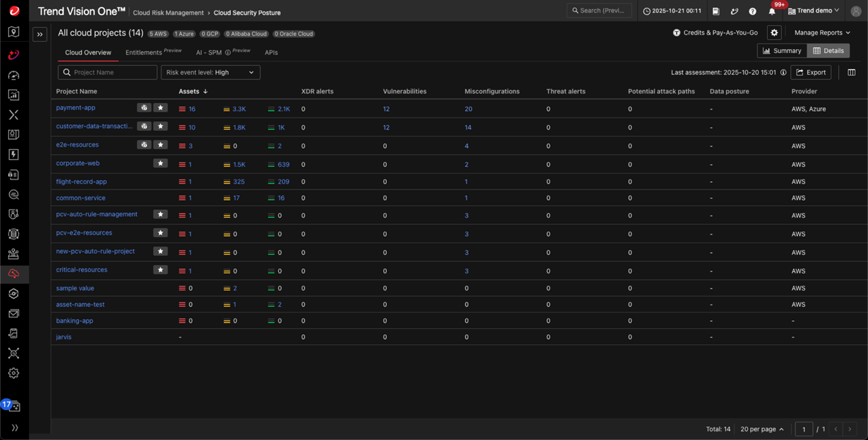Viewport: 868px width, 440px height.
Task: Click the help question mark icon
Action: point(752,11)
